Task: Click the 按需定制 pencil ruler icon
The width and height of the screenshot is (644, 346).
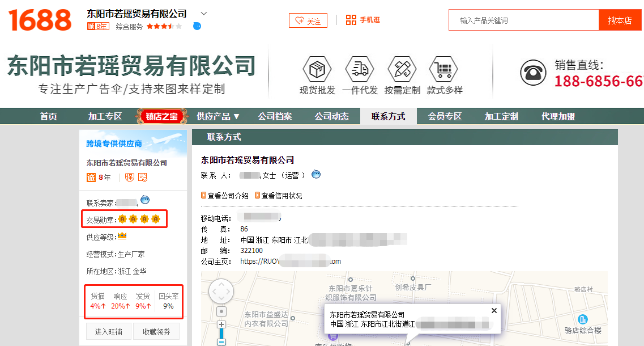Action: click(402, 69)
